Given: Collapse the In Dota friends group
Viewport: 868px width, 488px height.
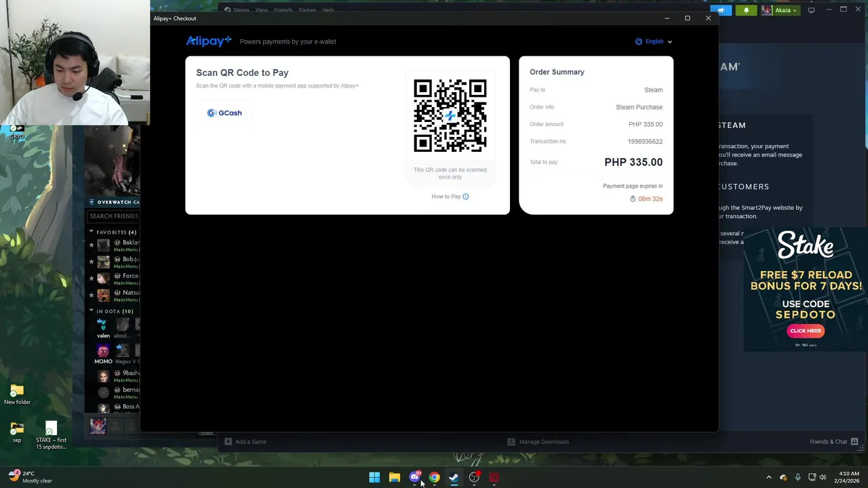Looking at the screenshot, I should (92, 311).
